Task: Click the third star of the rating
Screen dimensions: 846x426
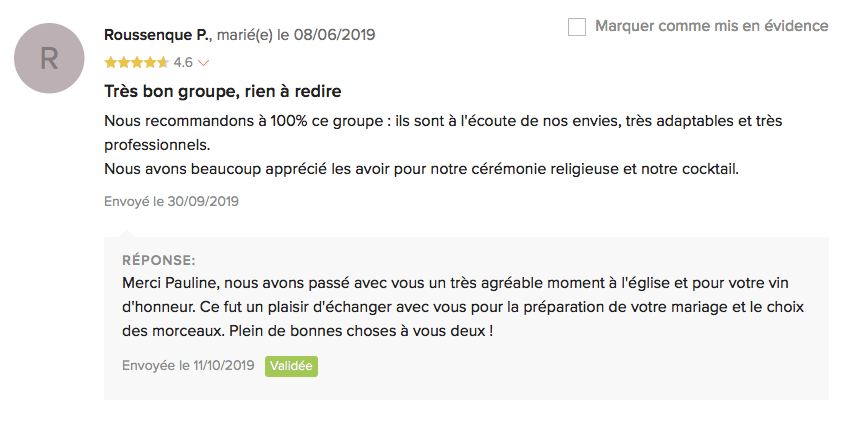Action: coord(136,62)
